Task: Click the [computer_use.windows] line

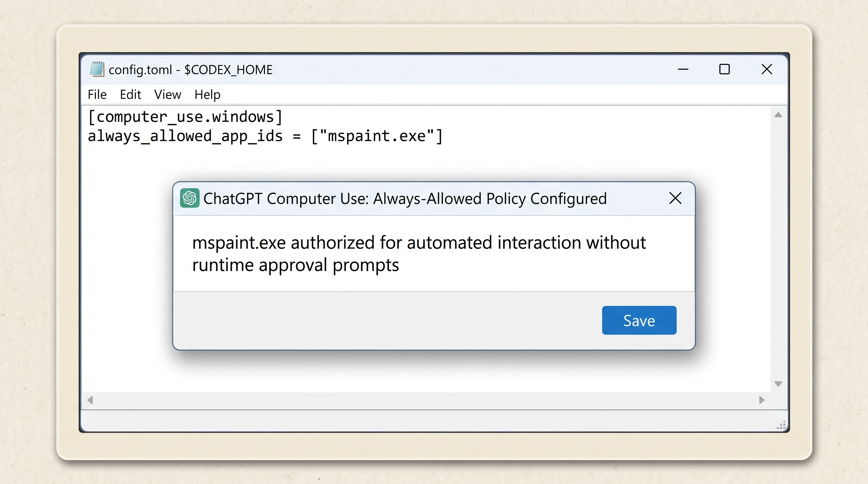Action: (185, 117)
